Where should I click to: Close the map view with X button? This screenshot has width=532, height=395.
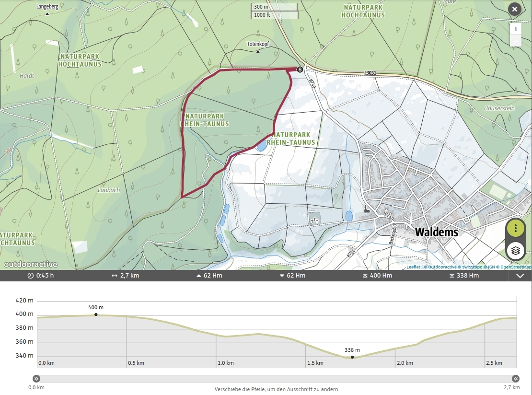[x=514, y=9]
